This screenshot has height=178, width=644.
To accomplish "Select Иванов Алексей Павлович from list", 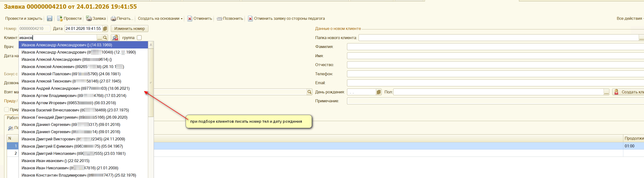I will pos(71,74).
